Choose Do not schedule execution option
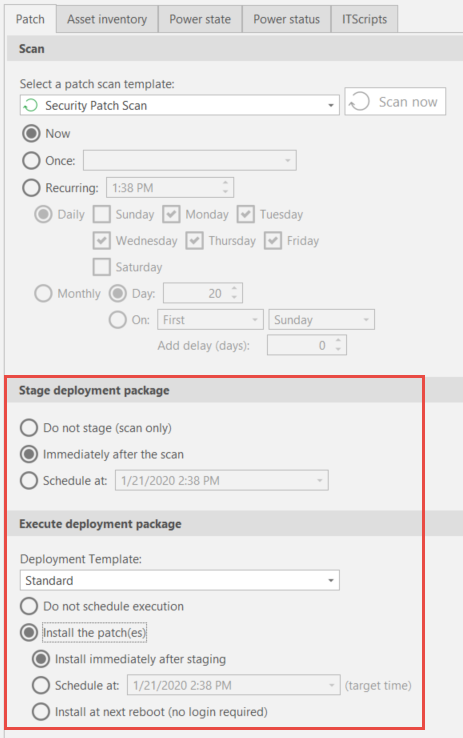 click(x=29, y=606)
